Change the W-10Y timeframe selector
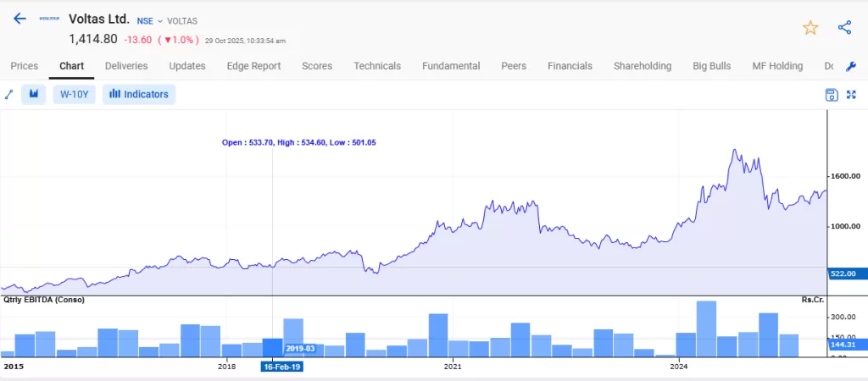Screen dimensions: 868x381 point(75,94)
